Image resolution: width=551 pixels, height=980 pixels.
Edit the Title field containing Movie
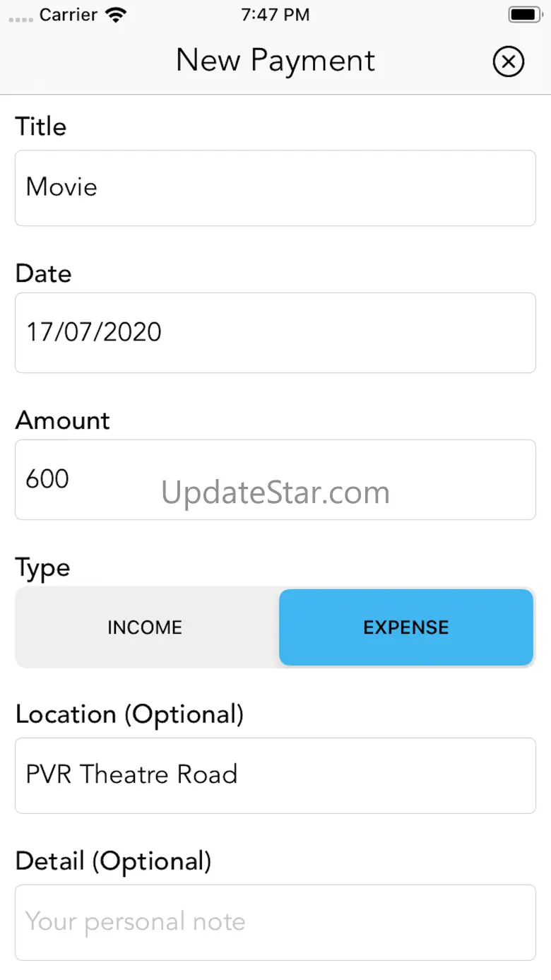(275, 188)
